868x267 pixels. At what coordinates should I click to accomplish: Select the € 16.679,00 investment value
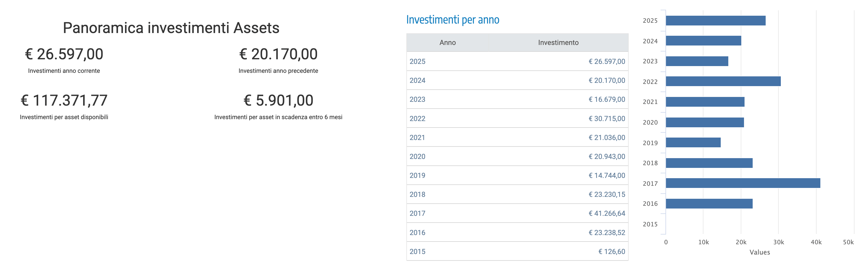606,99
